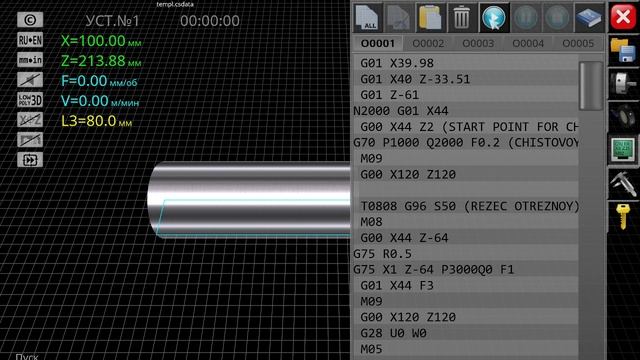Click the copyright info button
The image size is (640, 360).
30,20
